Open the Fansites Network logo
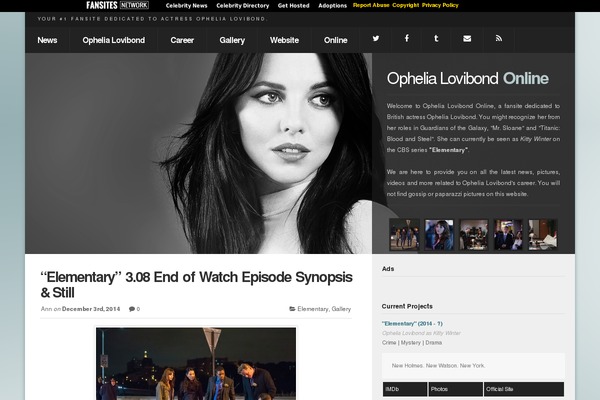Screen dimensions: 600x400 pyautogui.click(x=117, y=5)
